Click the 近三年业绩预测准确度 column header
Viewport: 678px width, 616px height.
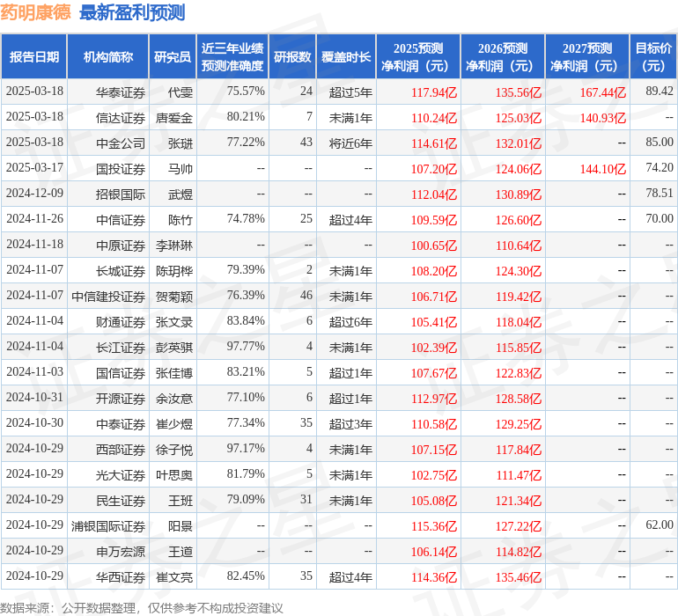click(232, 56)
